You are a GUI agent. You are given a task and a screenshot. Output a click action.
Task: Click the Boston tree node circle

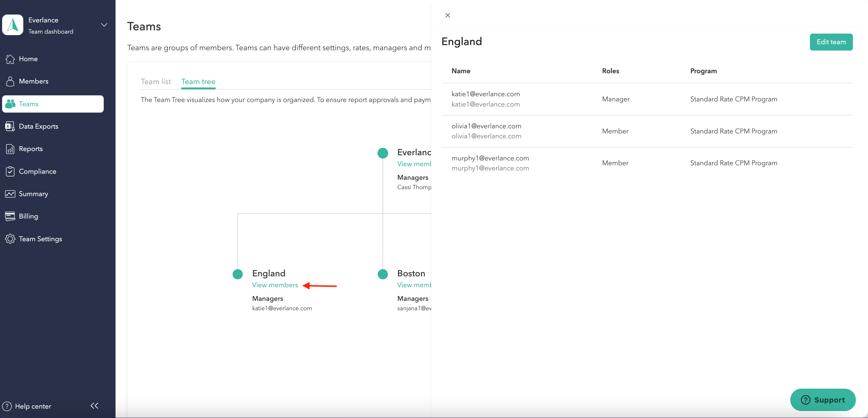pyautogui.click(x=383, y=274)
